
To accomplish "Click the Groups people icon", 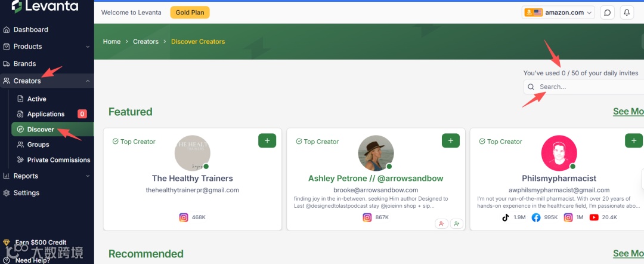I will (x=20, y=145).
